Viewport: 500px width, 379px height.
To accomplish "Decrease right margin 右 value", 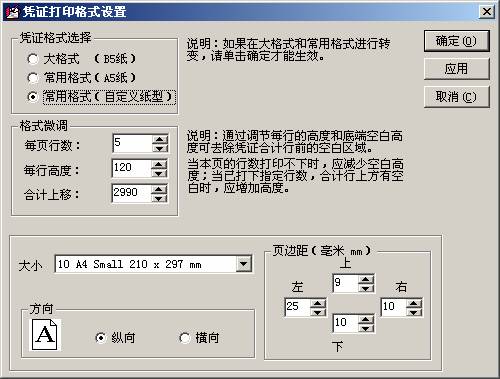I will click(414, 312).
